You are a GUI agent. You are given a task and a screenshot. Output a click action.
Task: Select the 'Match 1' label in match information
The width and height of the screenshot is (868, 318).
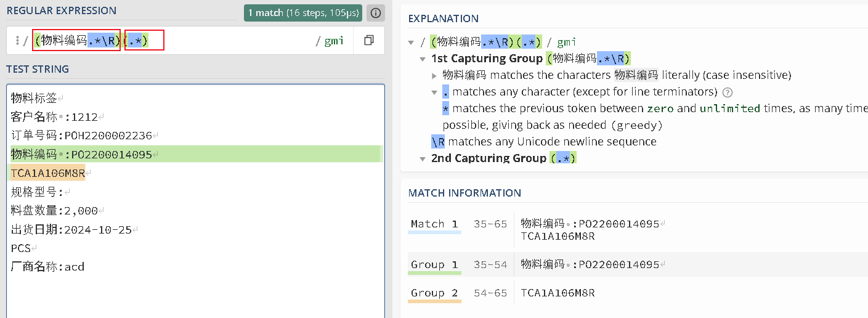pyautogui.click(x=434, y=224)
